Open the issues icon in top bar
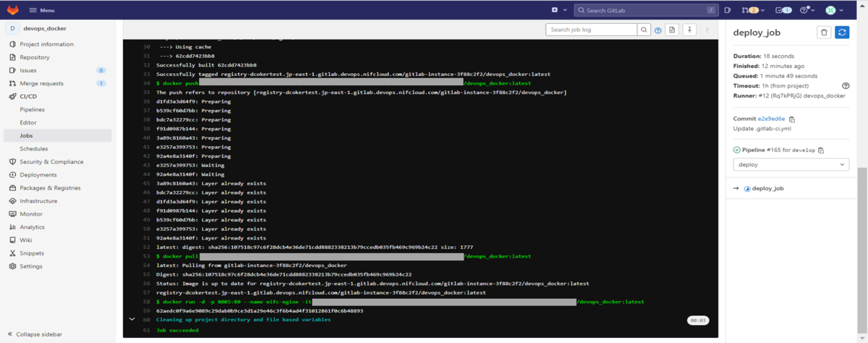Viewport: 868px width, 343px height. click(x=728, y=10)
